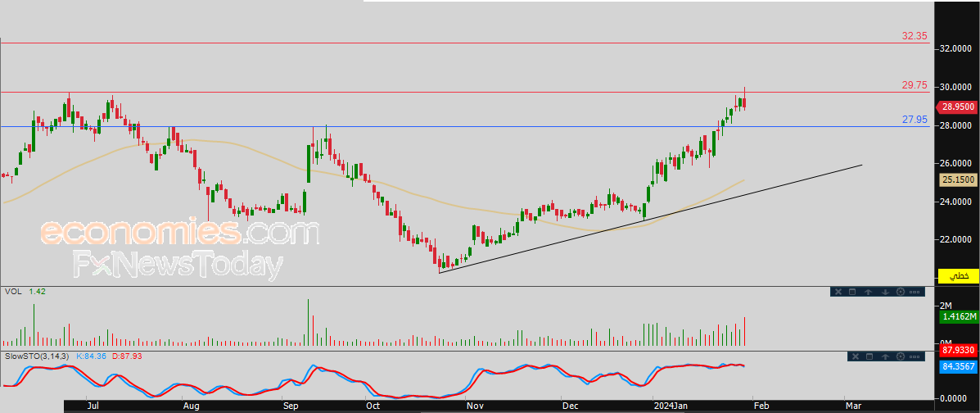Click the 29.75 resistance level label
This screenshot has height=413, width=980.
(x=915, y=86)
